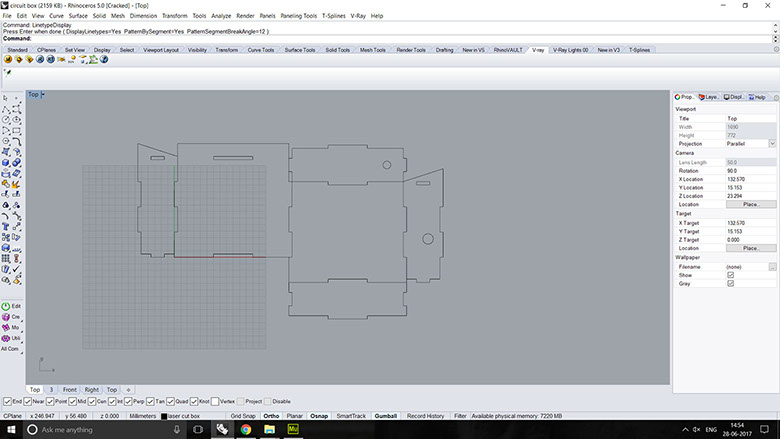Viewport: 780px width, 439px height.
Task: Click the check mark tool in sidebar
Action: [x=16, y=269]
